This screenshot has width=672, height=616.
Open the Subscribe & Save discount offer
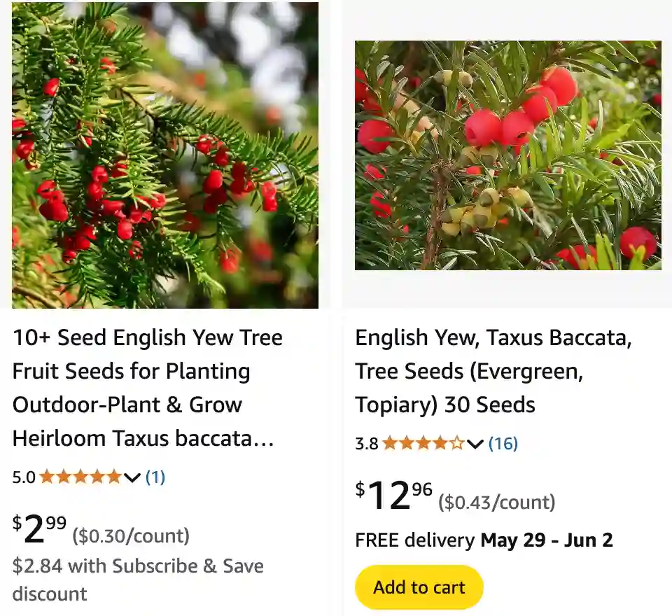pos(138,580)
